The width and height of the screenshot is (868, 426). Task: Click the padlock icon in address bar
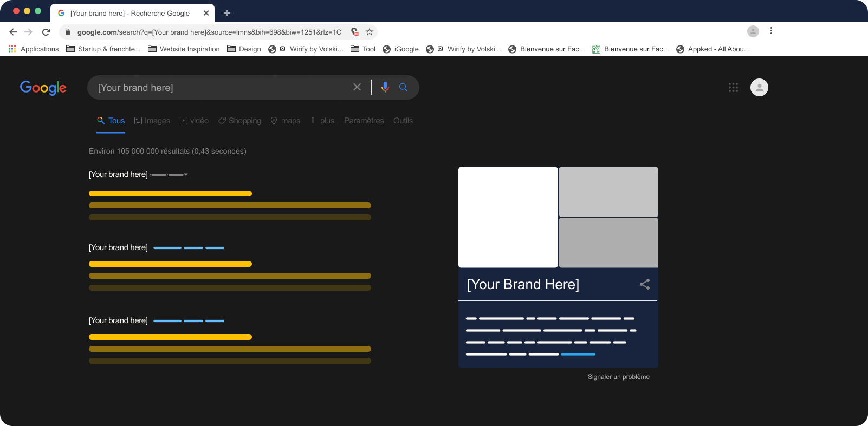point(68,32)
